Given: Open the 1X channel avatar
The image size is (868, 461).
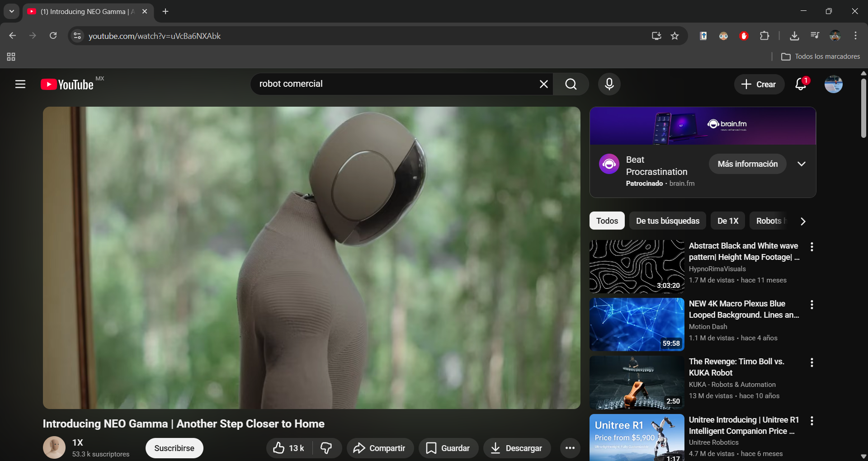Looking at the screenshot, I should pyautogui.click(x=54, y=447).
